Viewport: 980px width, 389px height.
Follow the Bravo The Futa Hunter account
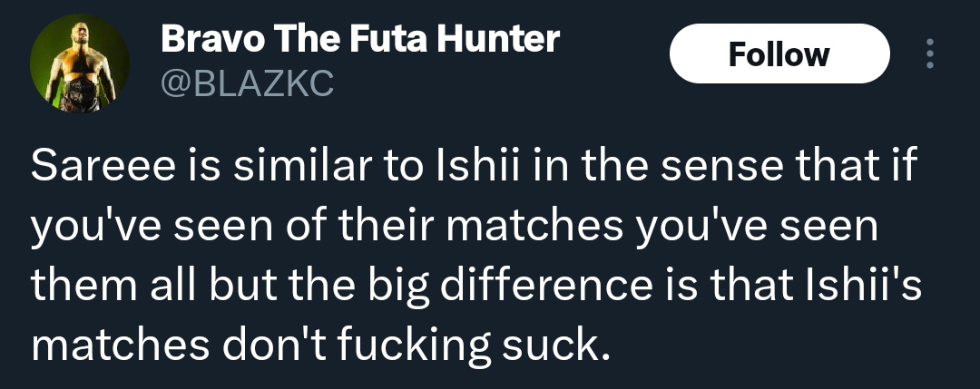click(779, 53)
